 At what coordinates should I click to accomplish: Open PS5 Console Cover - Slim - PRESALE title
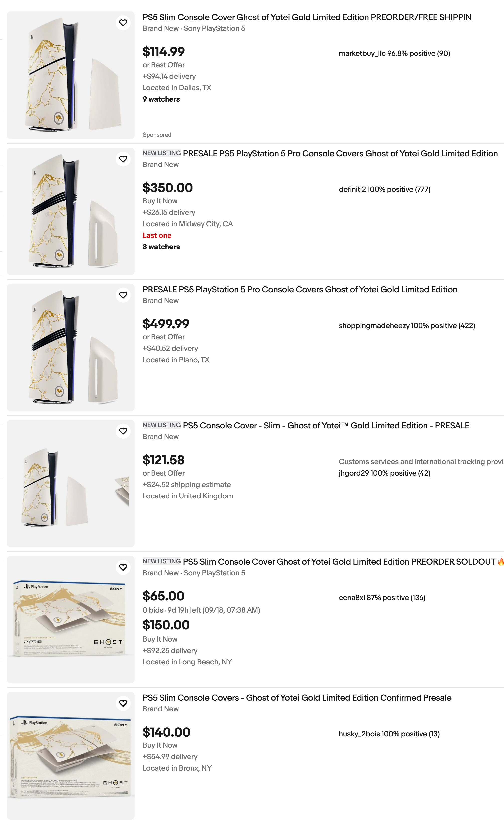[x=326, y=425]
